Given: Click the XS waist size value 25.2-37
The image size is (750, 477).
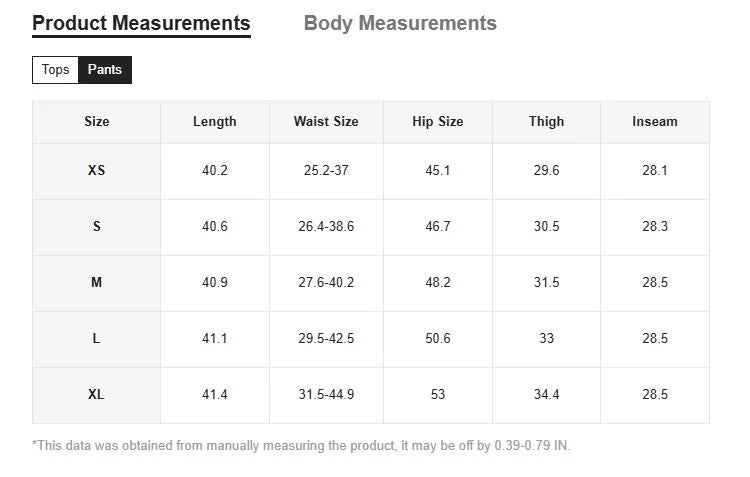Looking at the screenshot, I should click(326, 171).
